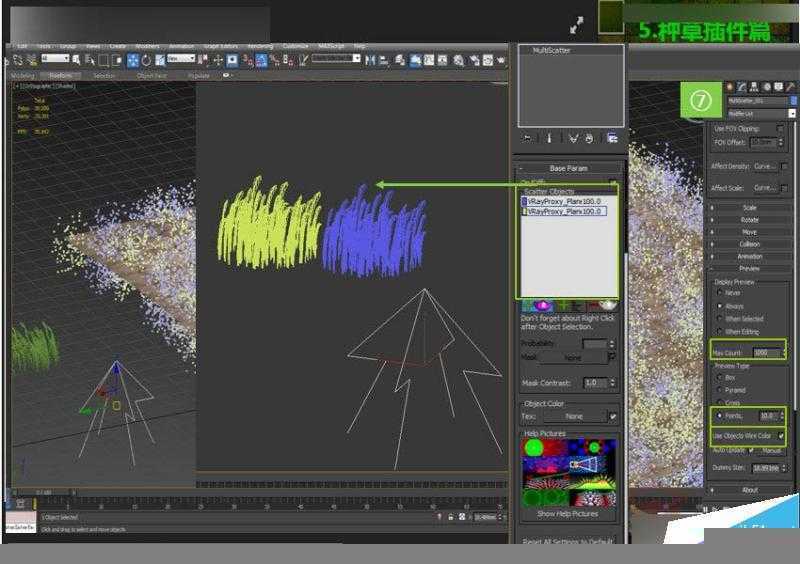Expand the About rollout
This screenshot has width=800, height=564.
(x=749, y=490)
